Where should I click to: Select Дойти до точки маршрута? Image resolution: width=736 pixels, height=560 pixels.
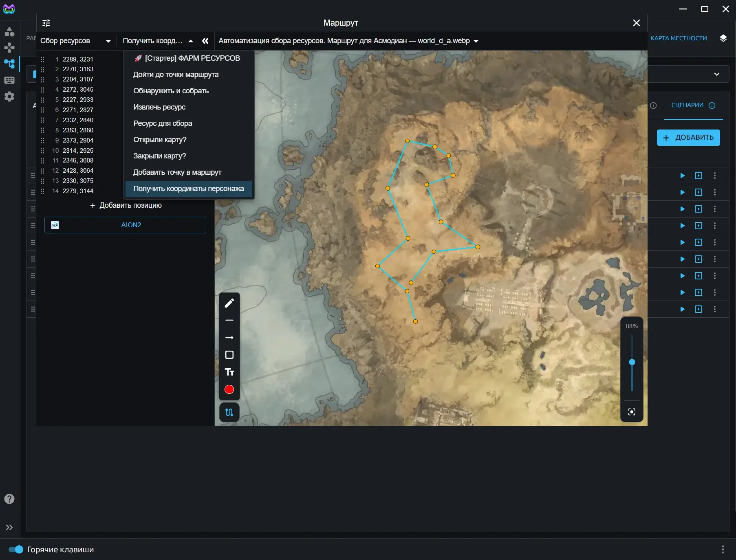[189, 75]
